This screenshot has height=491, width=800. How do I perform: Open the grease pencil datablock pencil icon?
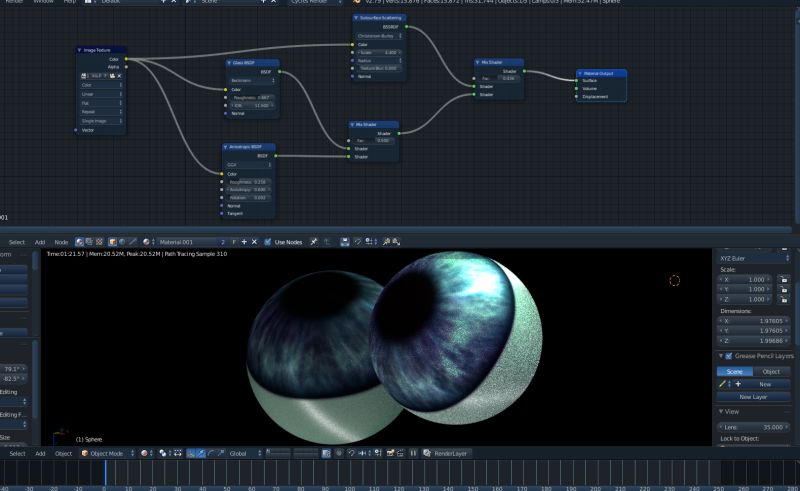(x=725, y=384)
